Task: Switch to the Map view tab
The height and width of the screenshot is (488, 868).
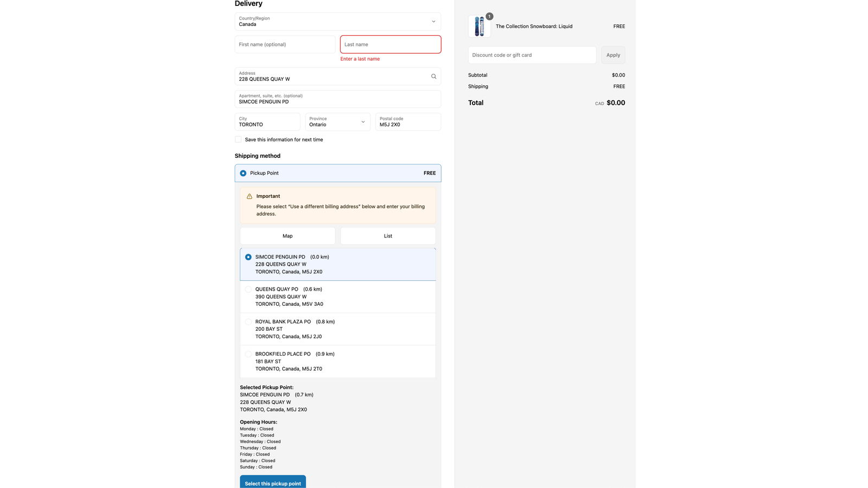Action: point(288,236)
